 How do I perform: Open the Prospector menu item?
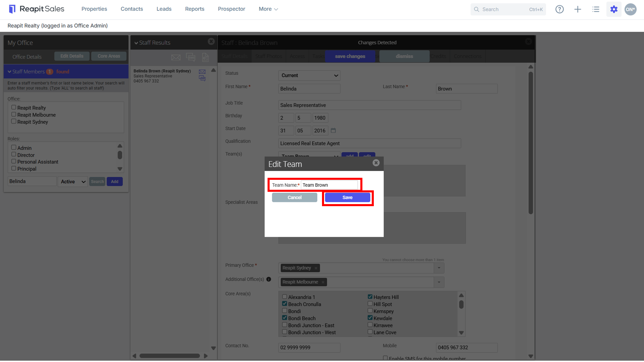(231, 9)
